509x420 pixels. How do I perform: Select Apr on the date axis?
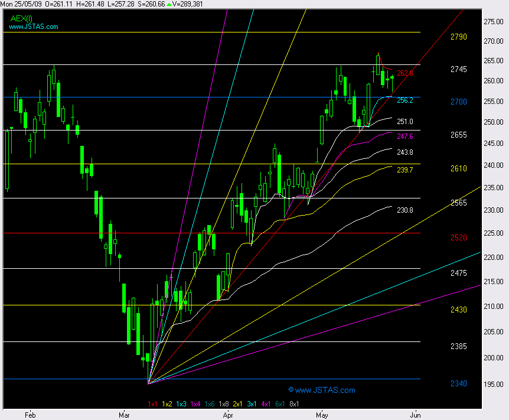[x=228, y=415]
